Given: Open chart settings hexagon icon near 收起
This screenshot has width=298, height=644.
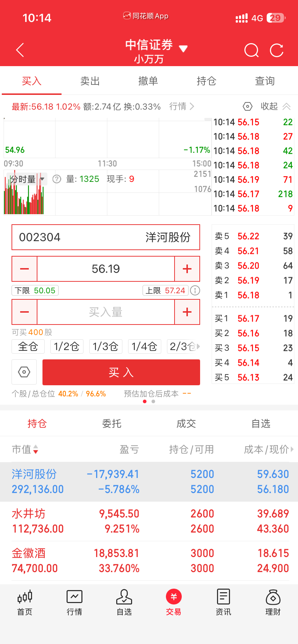Looking at the screenshot, I should tap(248, 106).
